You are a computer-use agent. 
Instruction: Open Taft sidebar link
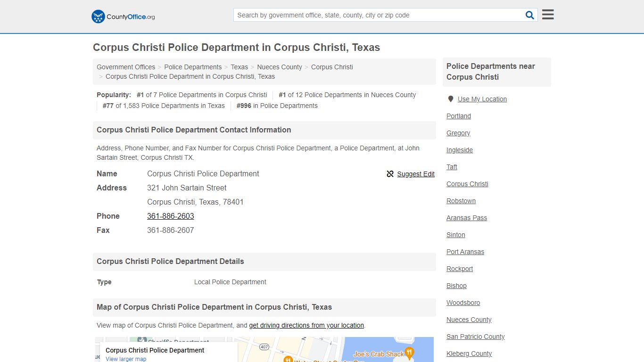452,167
